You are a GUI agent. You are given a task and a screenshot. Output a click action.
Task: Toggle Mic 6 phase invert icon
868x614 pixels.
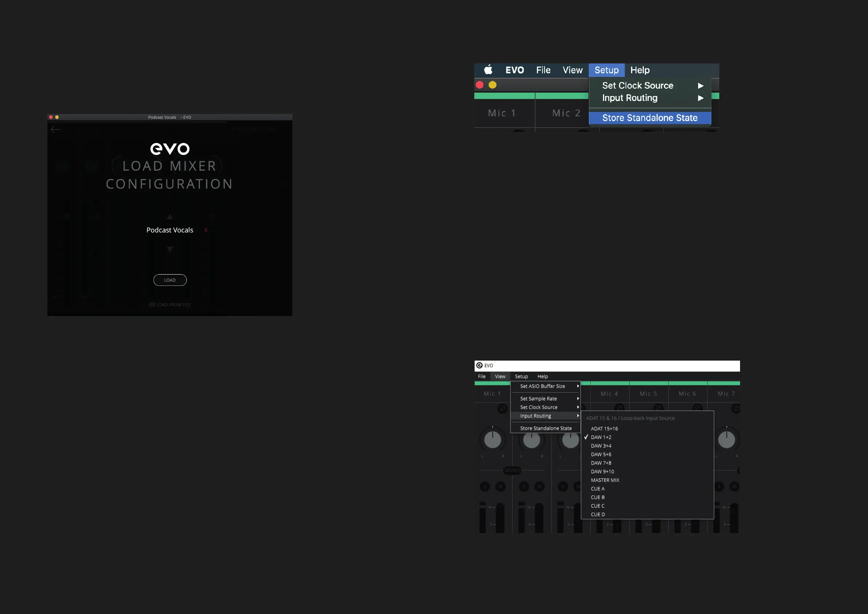[697, 408]
